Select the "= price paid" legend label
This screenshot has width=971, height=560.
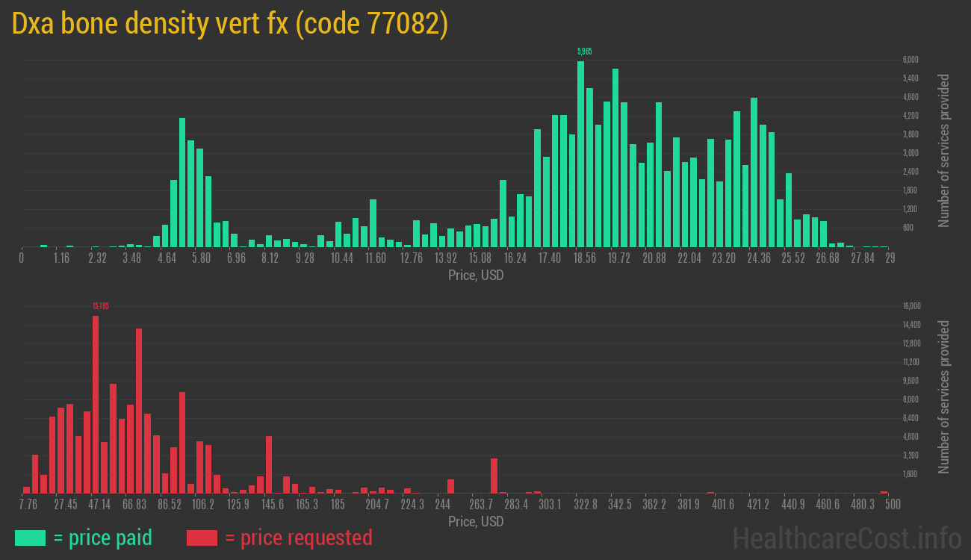pos(103,538)
